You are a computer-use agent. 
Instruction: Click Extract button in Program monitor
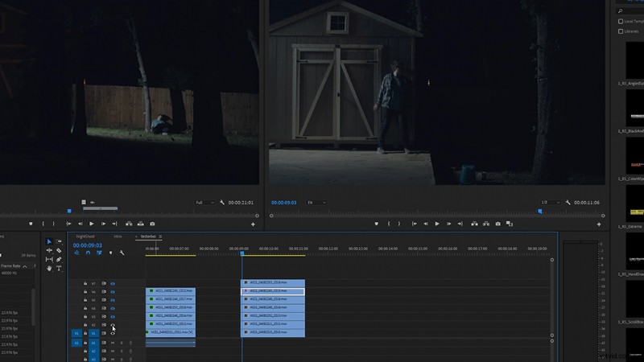486,224
